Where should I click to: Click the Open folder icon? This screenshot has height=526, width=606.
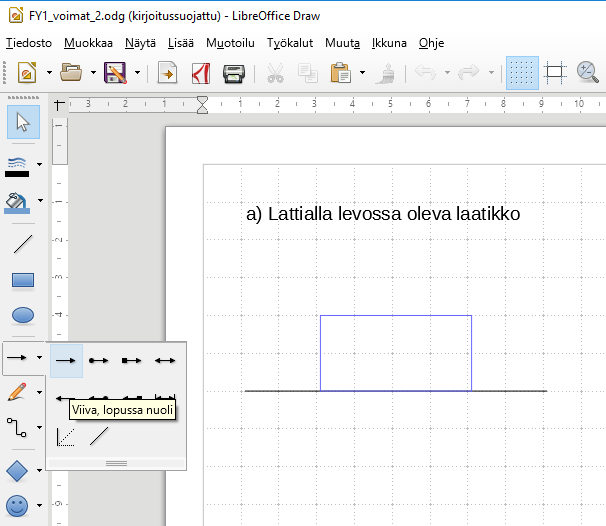point(71,73)
